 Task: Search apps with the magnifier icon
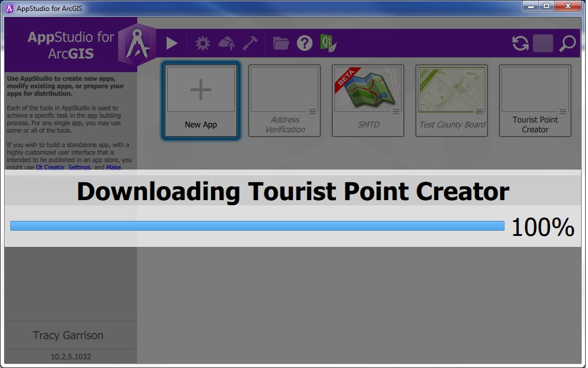[x=567, y=43]
